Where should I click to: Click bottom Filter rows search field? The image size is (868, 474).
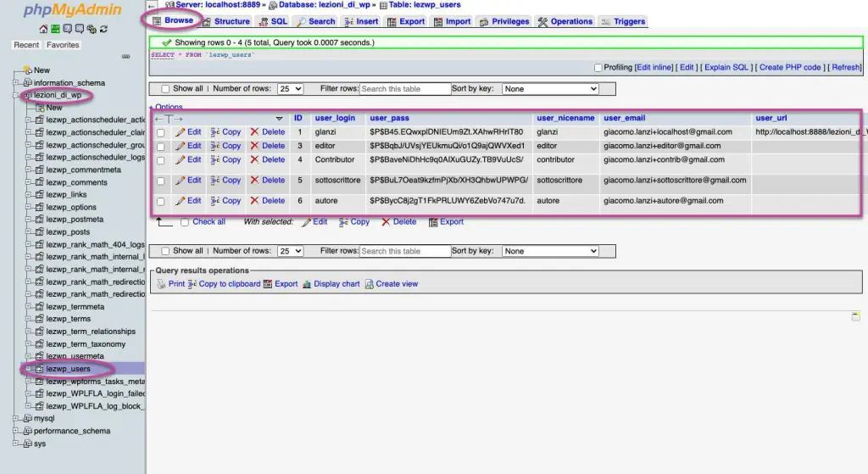point(405,251)
